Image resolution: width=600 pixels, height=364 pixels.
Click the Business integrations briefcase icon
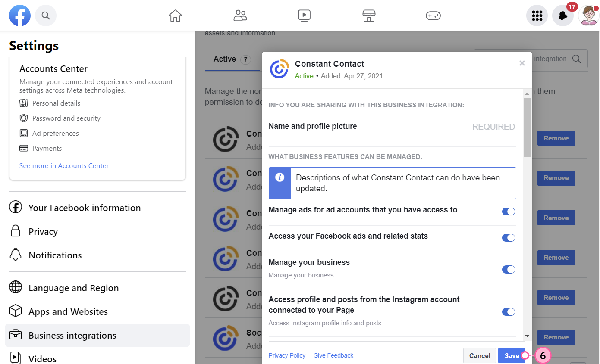click(x=16, y=335)
